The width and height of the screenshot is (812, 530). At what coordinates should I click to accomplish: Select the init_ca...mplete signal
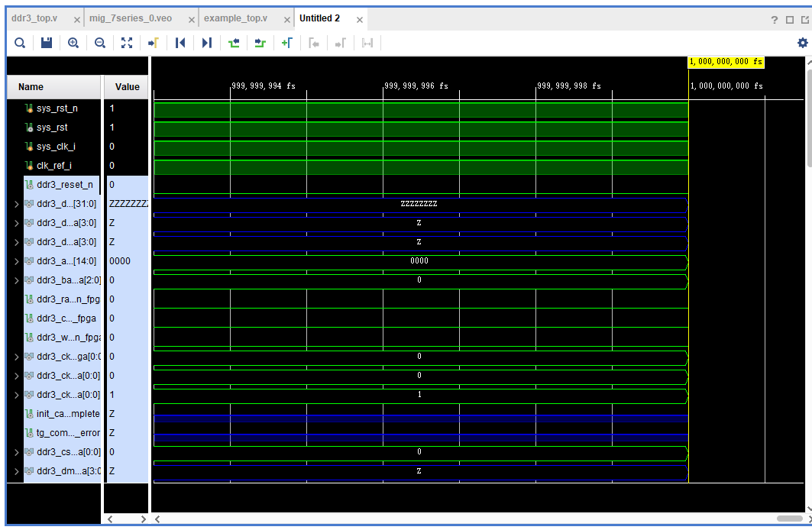[62, 414]
